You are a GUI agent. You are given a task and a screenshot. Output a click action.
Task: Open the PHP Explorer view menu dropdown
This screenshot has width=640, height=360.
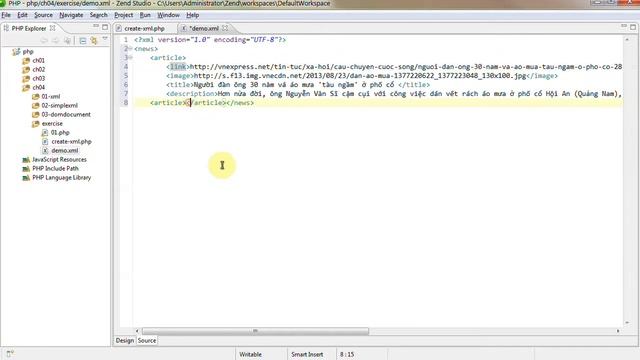105,39
